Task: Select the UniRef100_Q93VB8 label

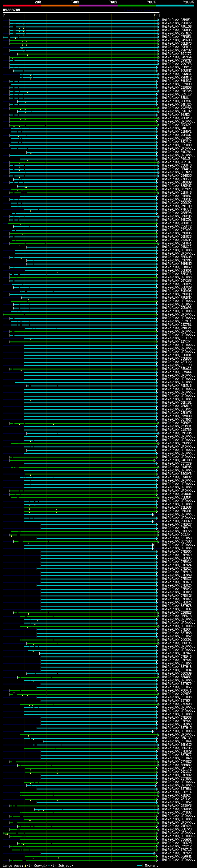Action: [x=177, y=108]
